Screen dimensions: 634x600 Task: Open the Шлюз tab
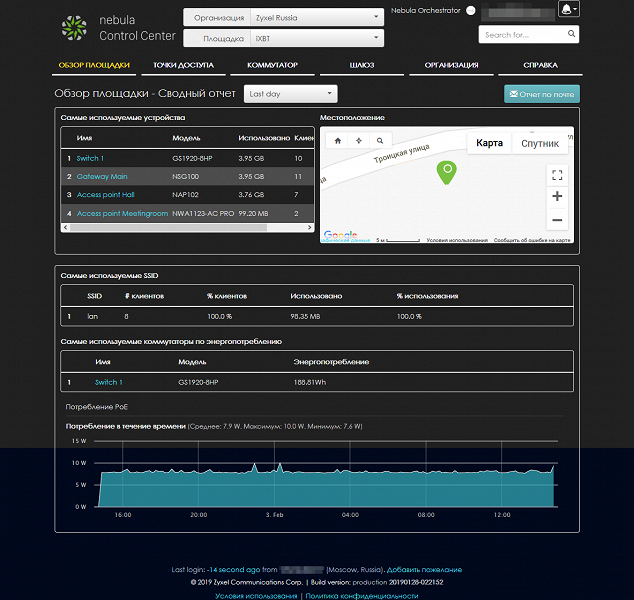[362, 65]
